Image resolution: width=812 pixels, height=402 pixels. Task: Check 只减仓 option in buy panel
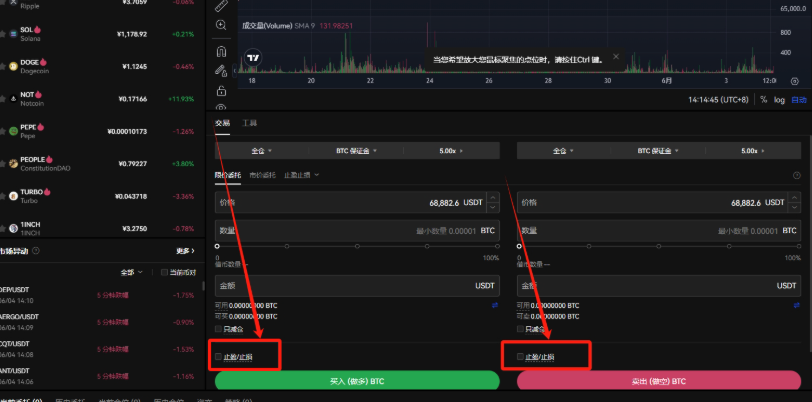tap(219, 328)
